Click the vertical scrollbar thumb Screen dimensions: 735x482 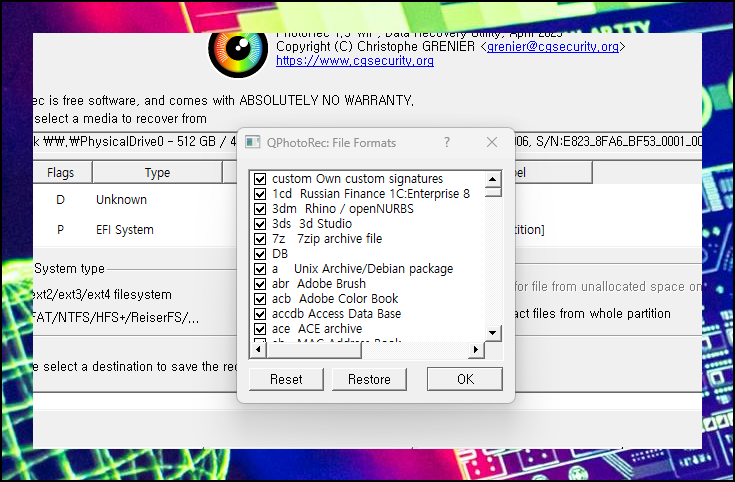[493, 192]
